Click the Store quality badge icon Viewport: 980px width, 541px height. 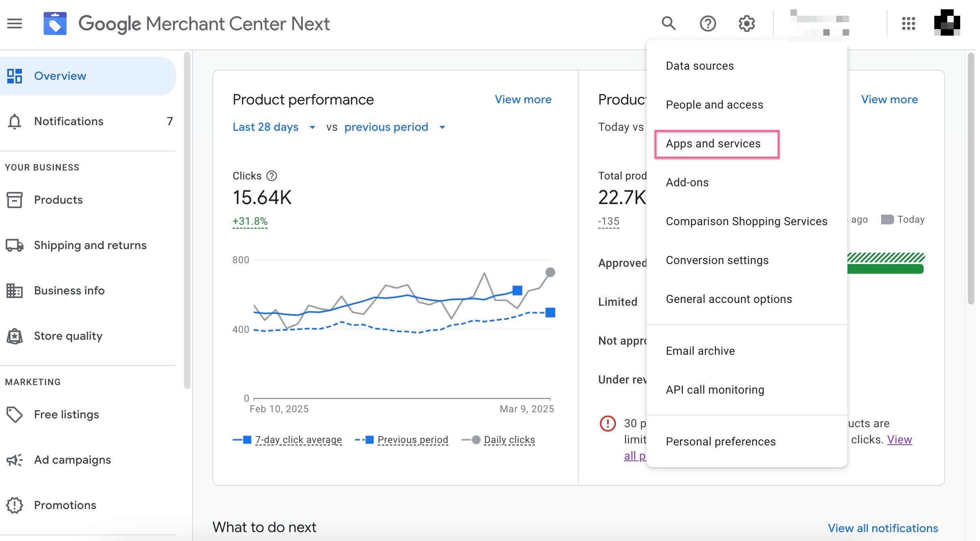(x=15, y=336)
